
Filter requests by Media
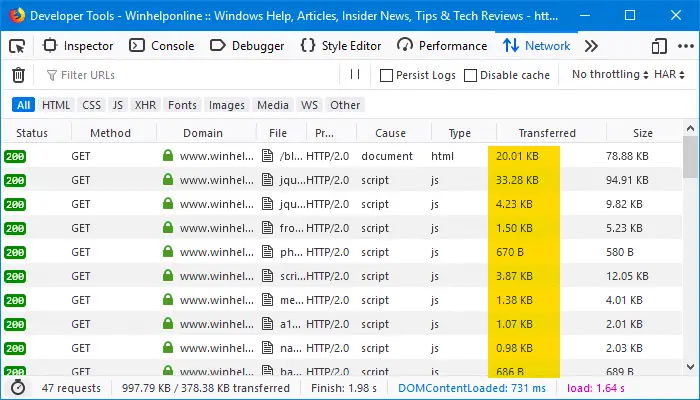pos(273,105)
